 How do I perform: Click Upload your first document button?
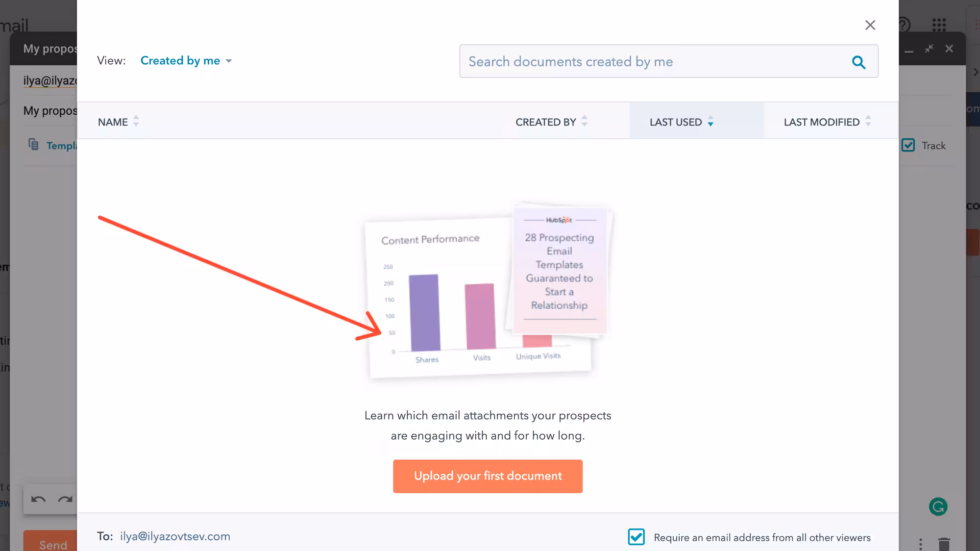coord(488,476)
